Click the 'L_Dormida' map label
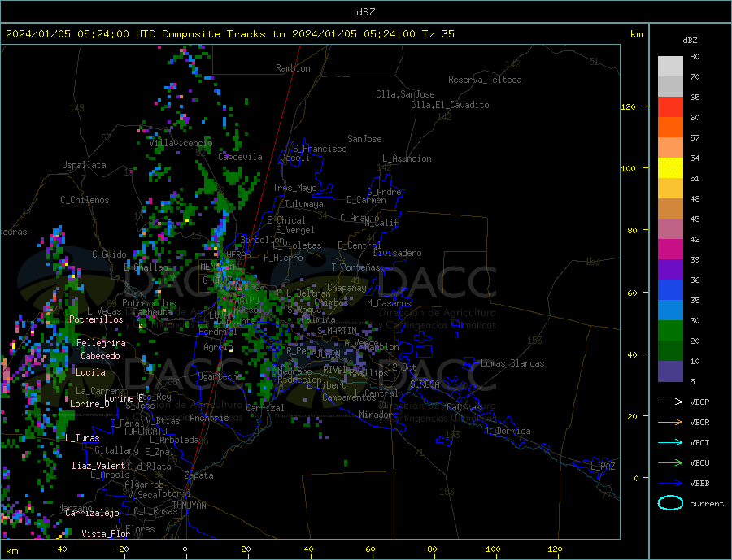Image resolution: width=732 pixels, height=560 pixels. tap(509, 431)
